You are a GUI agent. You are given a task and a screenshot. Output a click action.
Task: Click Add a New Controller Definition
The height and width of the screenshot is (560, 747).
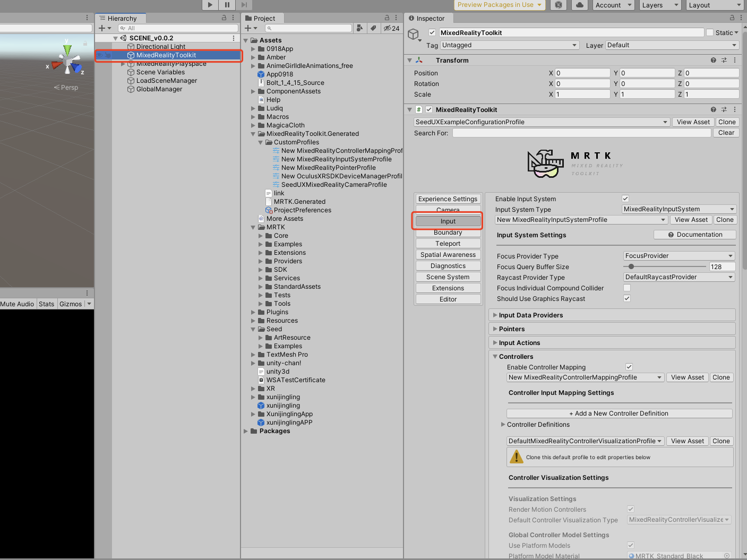point(619,413)
